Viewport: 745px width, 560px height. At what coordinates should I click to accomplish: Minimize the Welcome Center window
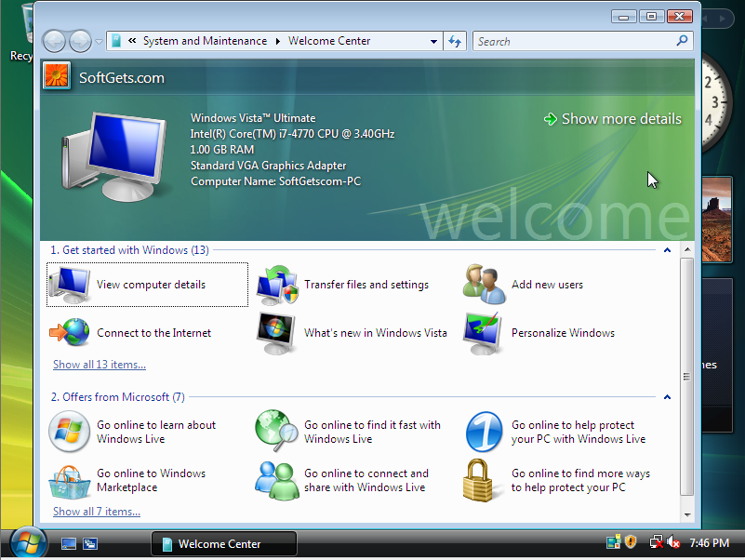point(624,17)
